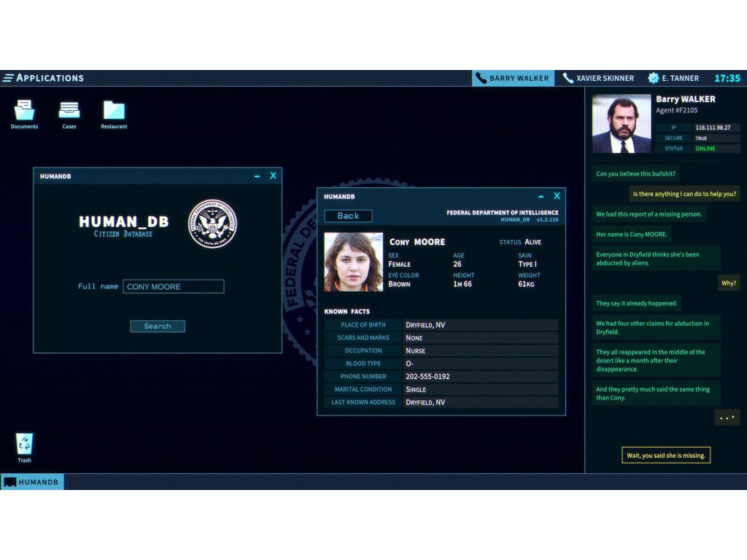This screenshot has height=560, width=747.
Task: Close the Cony Moore profile window
Action: (x=557, y=196)
